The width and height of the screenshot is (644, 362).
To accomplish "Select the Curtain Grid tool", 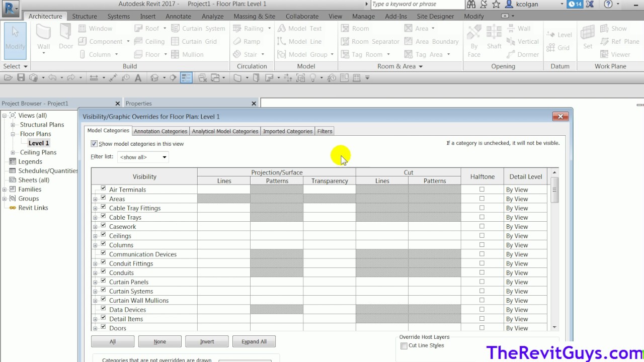I will click(194, 41).
